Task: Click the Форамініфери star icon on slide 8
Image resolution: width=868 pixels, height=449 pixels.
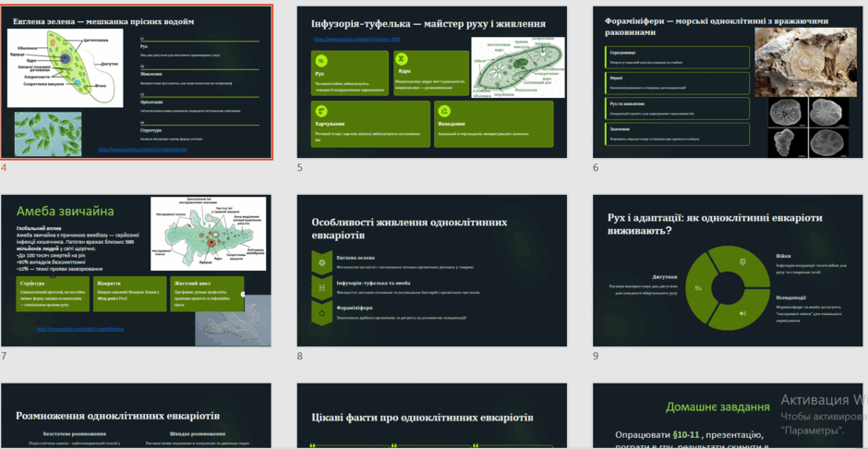Action: 321,313
